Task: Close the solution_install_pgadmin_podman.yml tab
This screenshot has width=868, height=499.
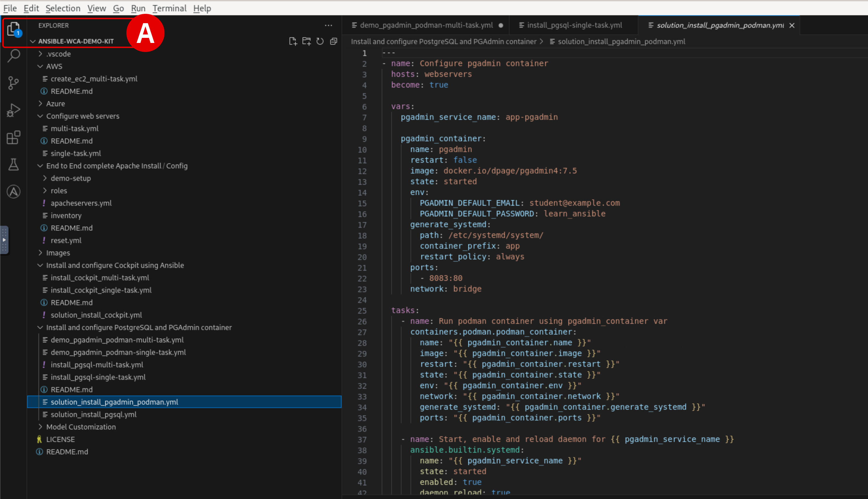Action: (792, 25)
